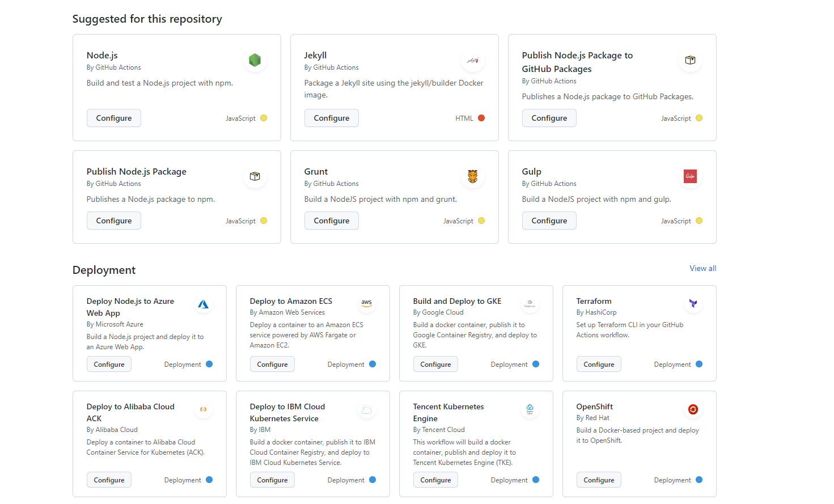Viewport: 834px width, 504px height.
Task: Click the Publish Node.js Package box icon
Action: [255, 176]
